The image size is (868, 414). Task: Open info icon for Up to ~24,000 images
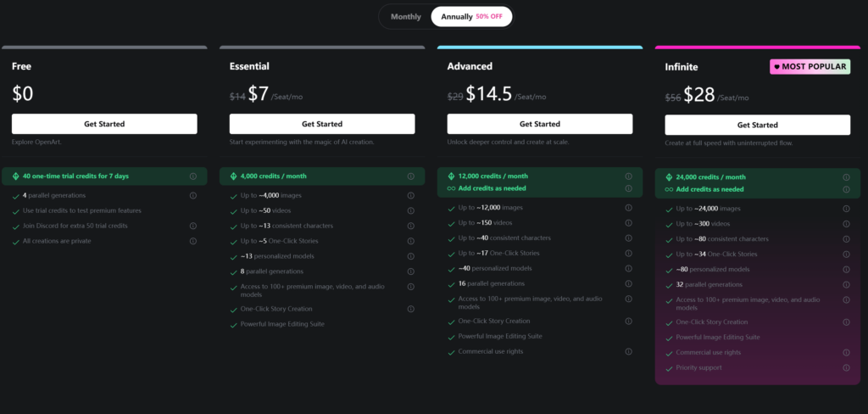[x=847, y=209]
